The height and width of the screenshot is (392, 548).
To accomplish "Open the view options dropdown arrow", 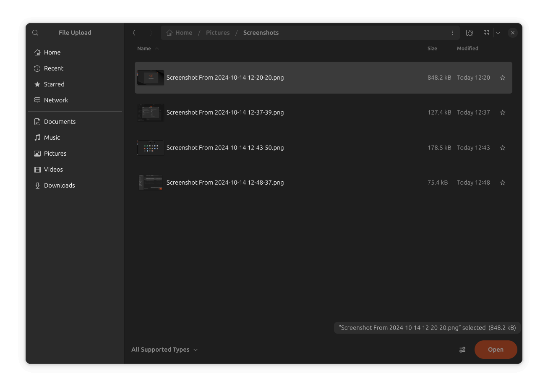I will point(498,33).
